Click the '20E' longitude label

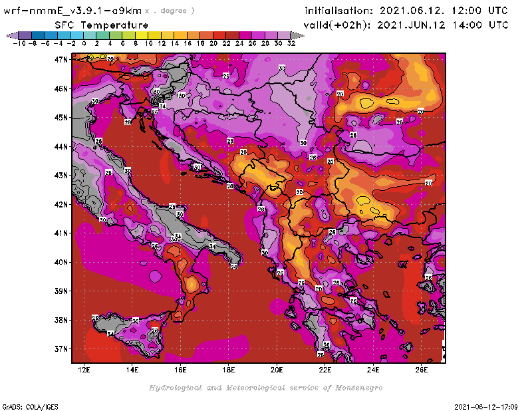pos(277,370)
